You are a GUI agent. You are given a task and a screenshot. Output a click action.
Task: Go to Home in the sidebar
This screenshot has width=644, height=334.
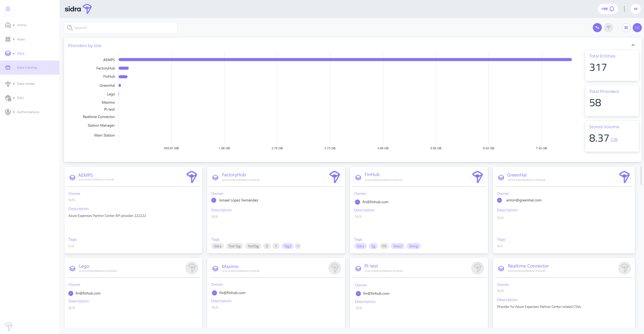pos(22,25)
